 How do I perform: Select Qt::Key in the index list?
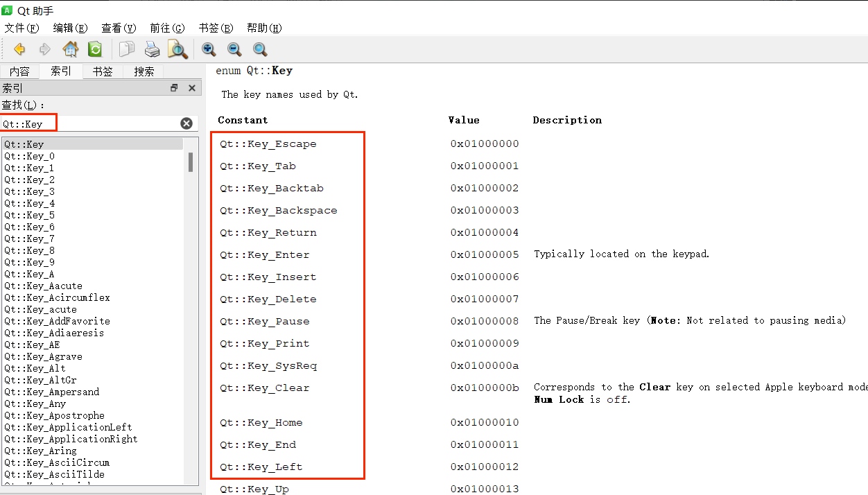tap(92, 144)
